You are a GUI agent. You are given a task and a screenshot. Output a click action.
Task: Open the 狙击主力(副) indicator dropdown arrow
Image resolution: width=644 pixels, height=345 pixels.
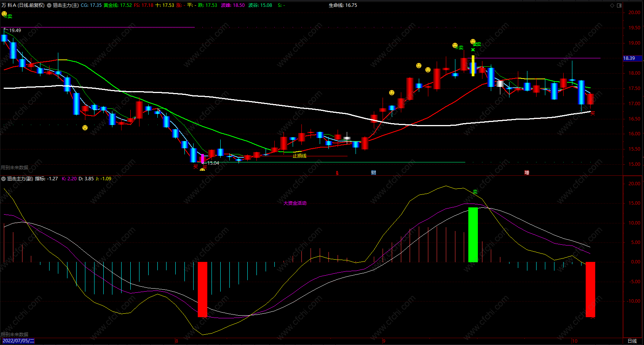3,179
